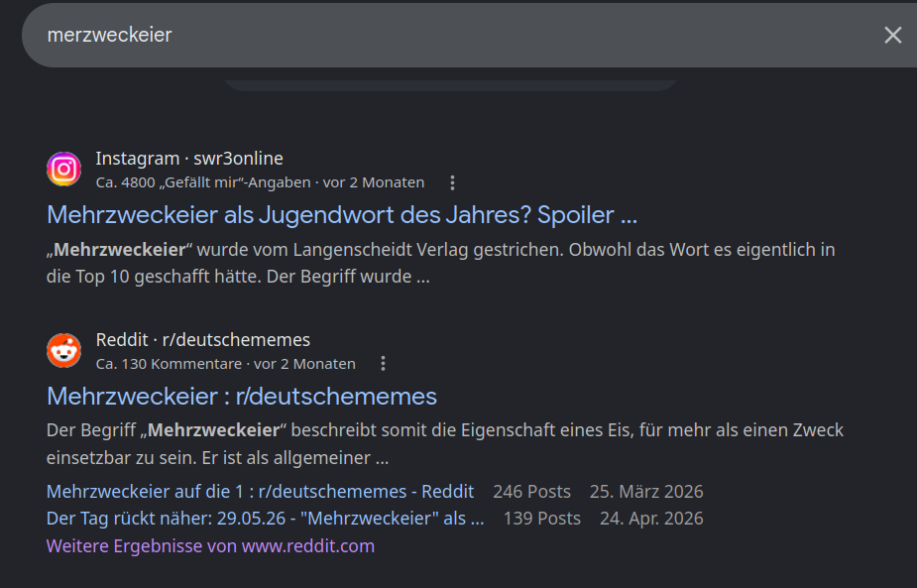Click the "139 Posts" count
This screenshot has height=588, width=917.
click(x=542, y=519)
